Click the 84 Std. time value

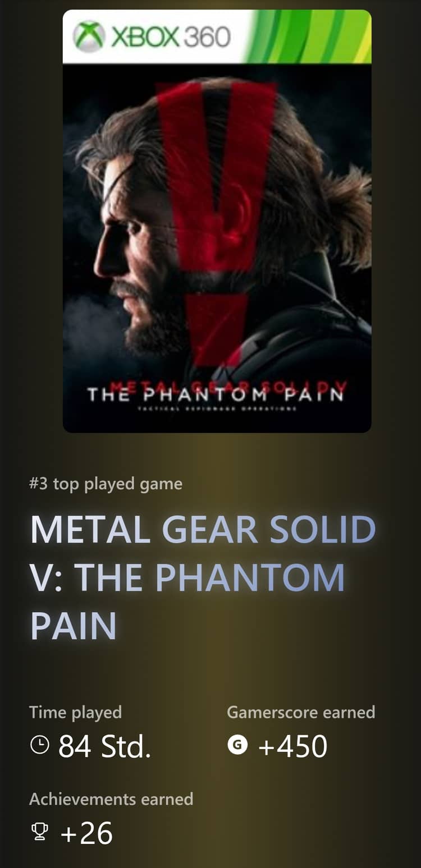(104, 746)
